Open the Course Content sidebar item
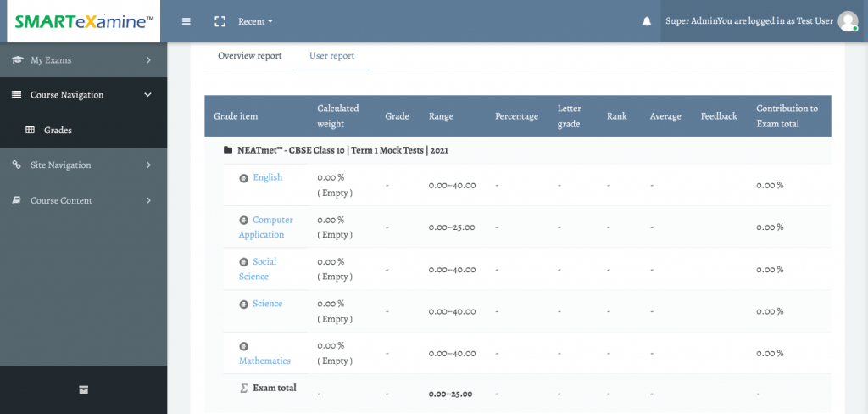The image size is (868, 414). 83,200
